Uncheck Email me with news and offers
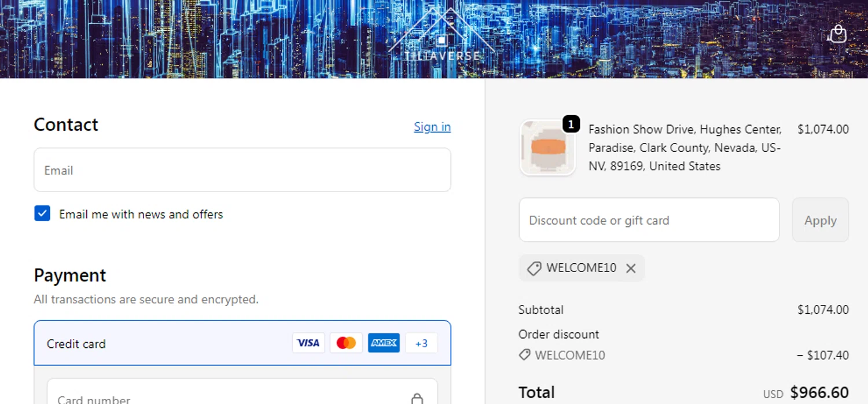This screenshot has width=868, height=404. [x=42, y=214]
